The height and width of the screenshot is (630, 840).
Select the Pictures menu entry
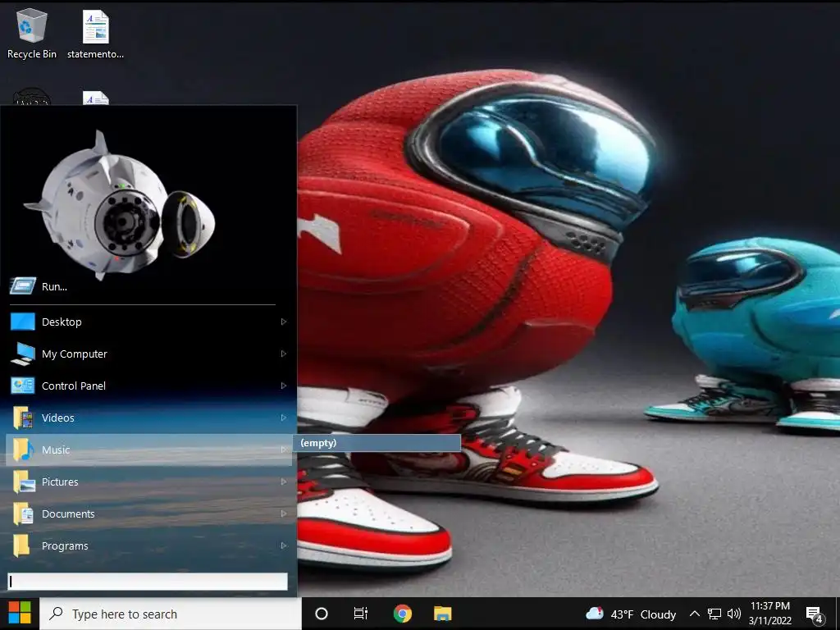148,482
